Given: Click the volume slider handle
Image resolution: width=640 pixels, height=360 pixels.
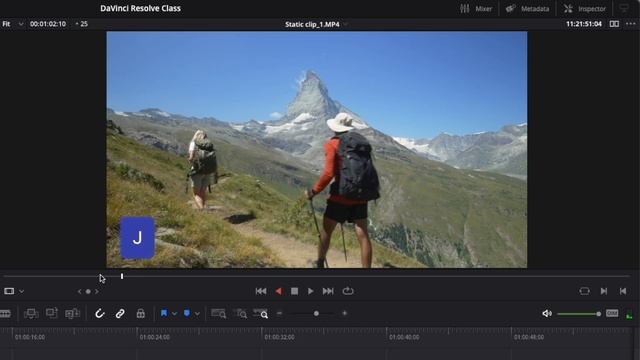Looking at the screenshot, I should (598, 314).
